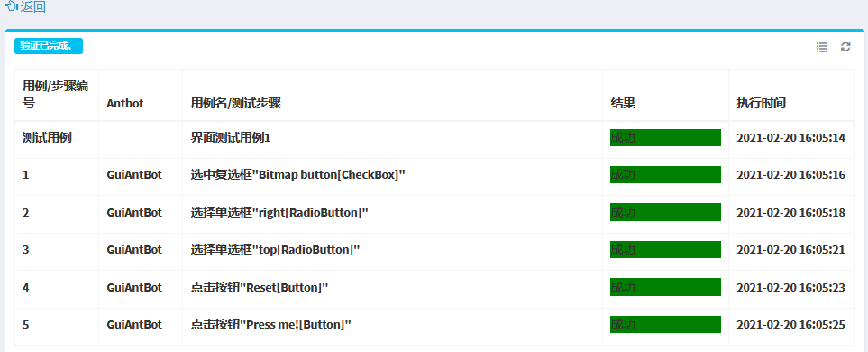Click the timestamp 2021-02-20 16:05:18
This screenshot has width=868, height=352.
pos(791,213)
